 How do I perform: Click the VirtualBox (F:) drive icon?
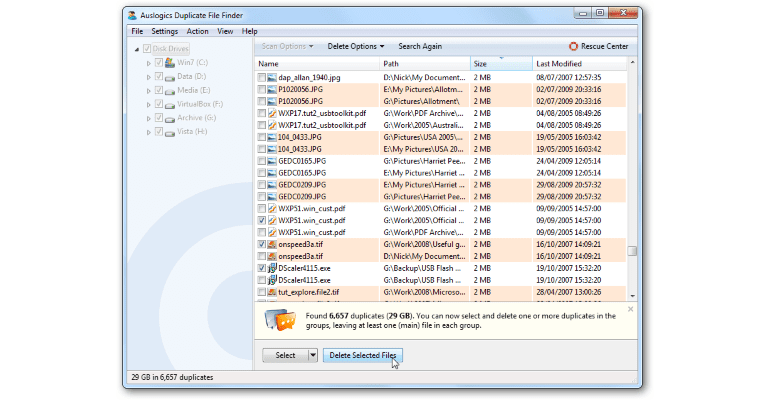[170, 104]
